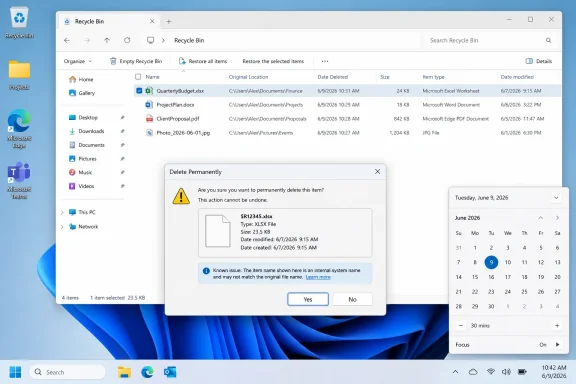
Task: Open the Learn more link
Action: [318, 277]
